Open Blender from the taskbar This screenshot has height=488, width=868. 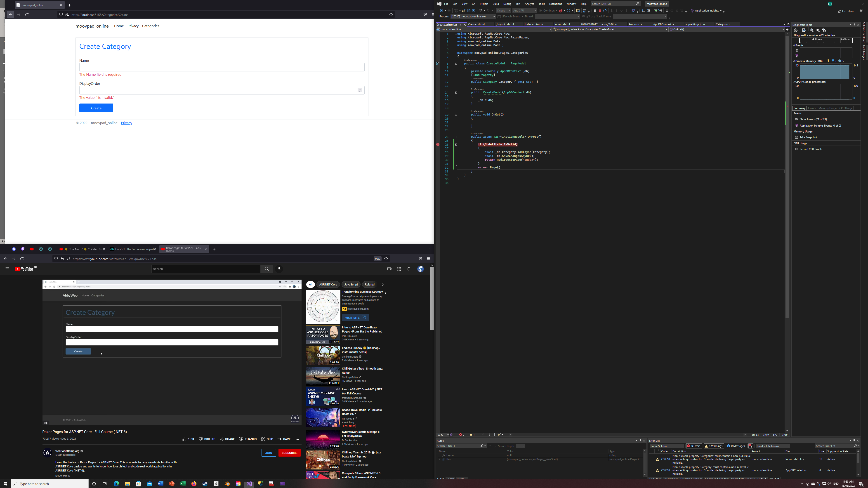pyautogui.click(x=227, y=484)
